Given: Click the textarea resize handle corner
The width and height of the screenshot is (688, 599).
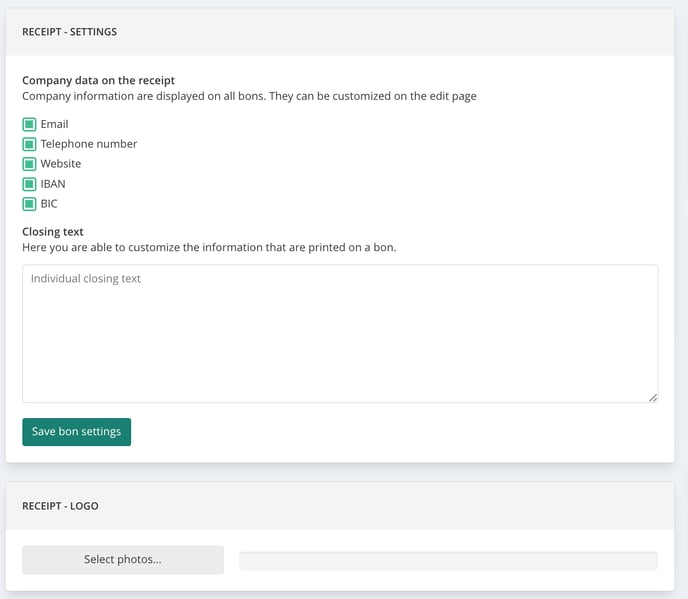Looking at the screenshot, I should 653,398.
